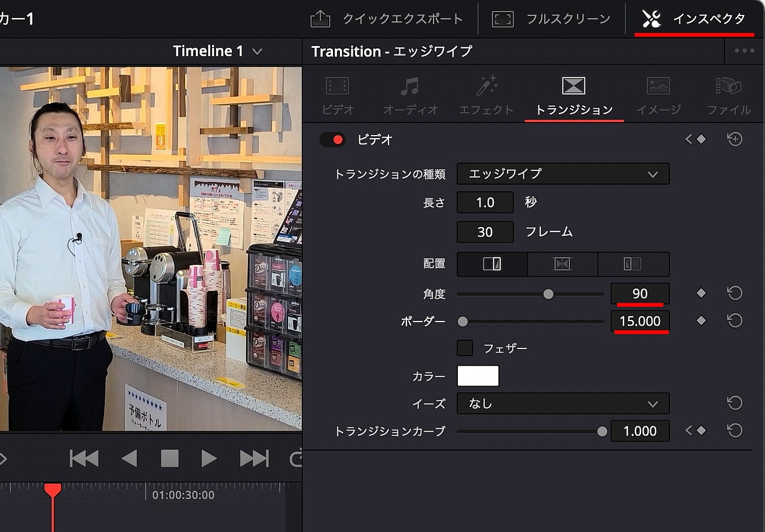Click the reset arrow next to ボーダー
This screenshot has width=765, height=532.
[x=735, y=321]
